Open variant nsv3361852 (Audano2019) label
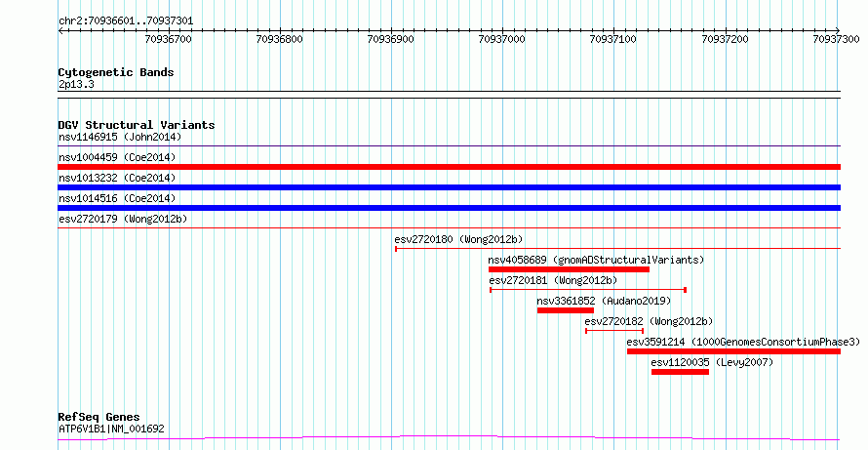 pos(604,301)
